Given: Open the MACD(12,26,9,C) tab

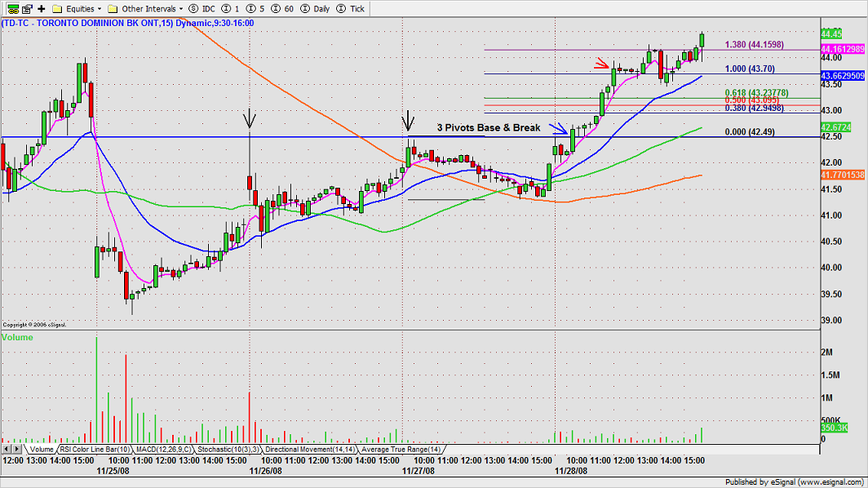Looking at the screenshot, I should click(x=163, y=449).
